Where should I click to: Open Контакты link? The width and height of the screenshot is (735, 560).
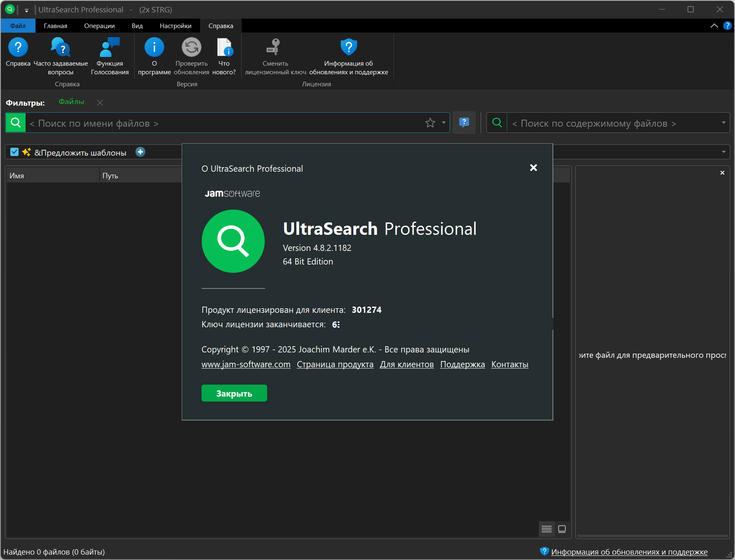[510, 364]
